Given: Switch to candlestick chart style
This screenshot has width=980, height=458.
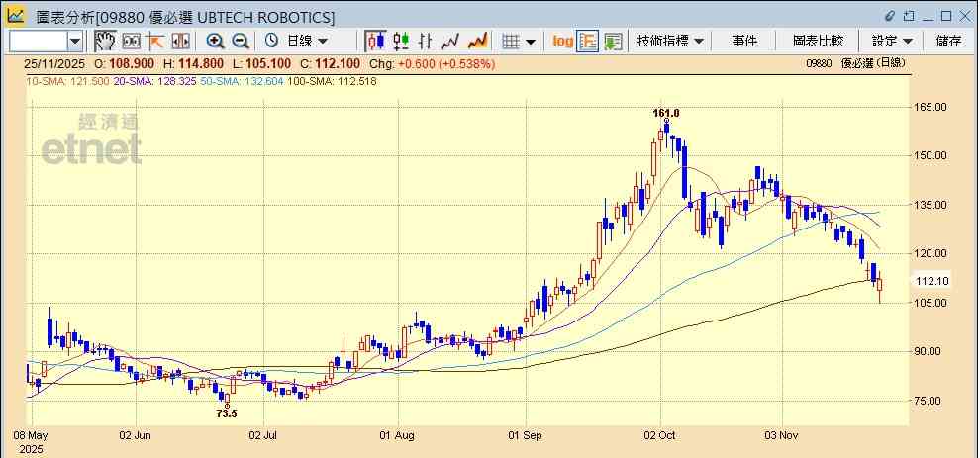Looking at the screenshot, I should (375, 41).
